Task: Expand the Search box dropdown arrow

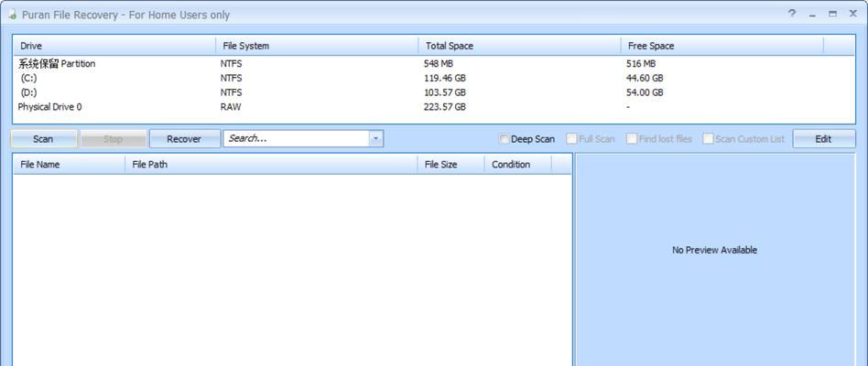Action: coord(376,139)
